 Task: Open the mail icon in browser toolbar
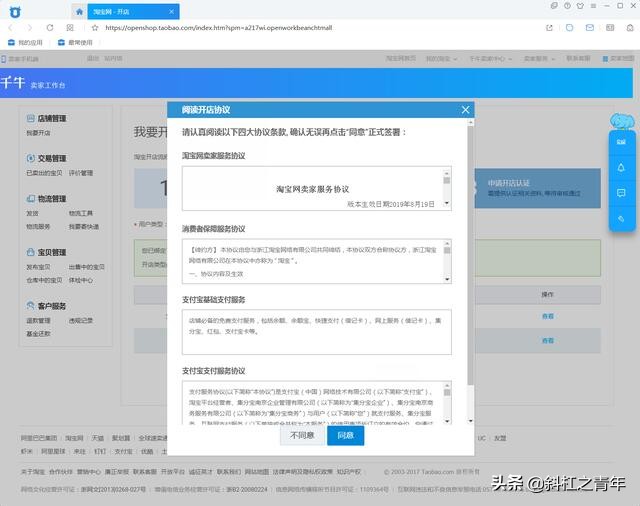coord(590,28)
